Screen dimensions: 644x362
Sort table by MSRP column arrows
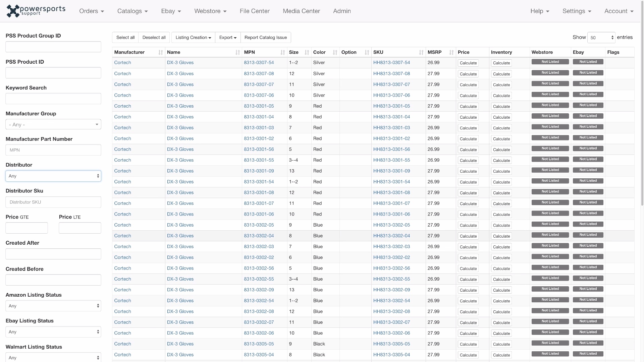[x=451, y=52]
